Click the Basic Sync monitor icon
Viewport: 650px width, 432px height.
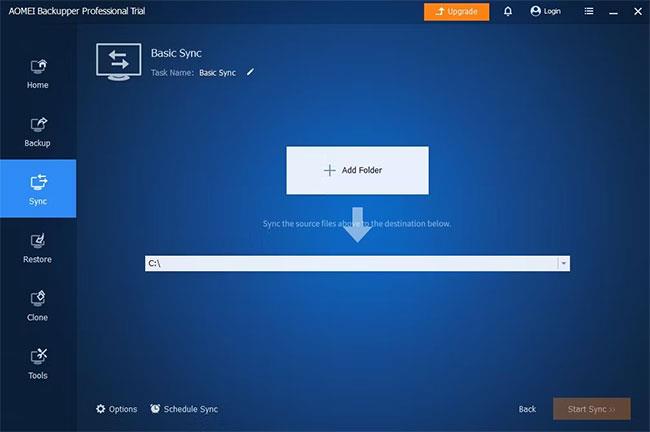click(119, 62)
